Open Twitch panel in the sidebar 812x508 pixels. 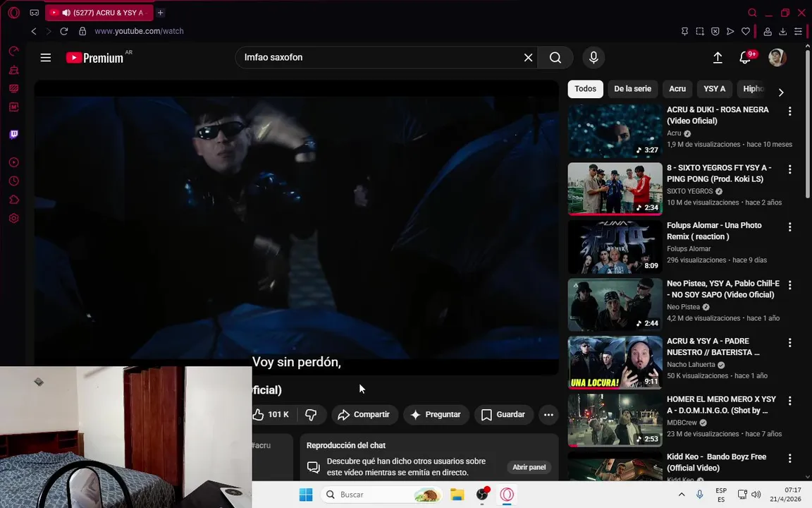(x=14, y=134)
